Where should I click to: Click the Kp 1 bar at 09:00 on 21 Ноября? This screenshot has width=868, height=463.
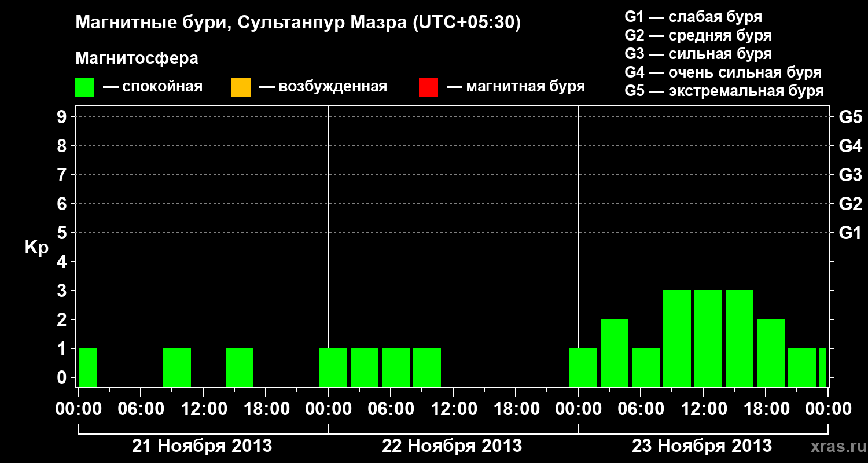tap(177, 367)
